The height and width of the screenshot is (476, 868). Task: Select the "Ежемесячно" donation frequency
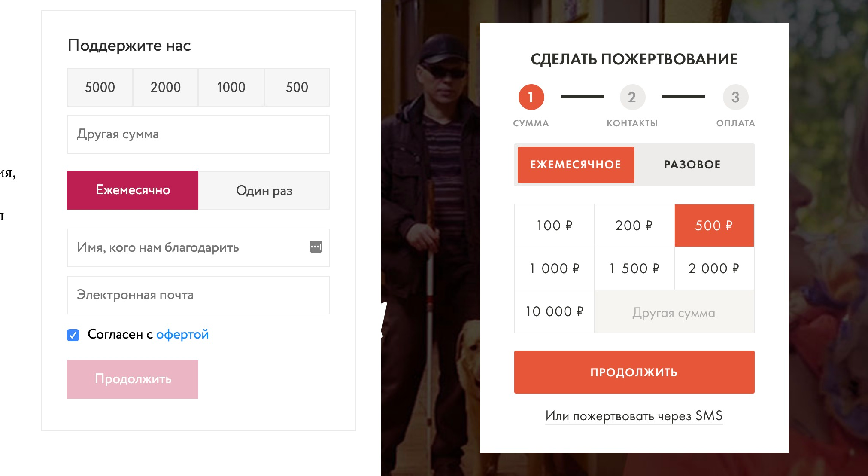(x=133, y=190)
